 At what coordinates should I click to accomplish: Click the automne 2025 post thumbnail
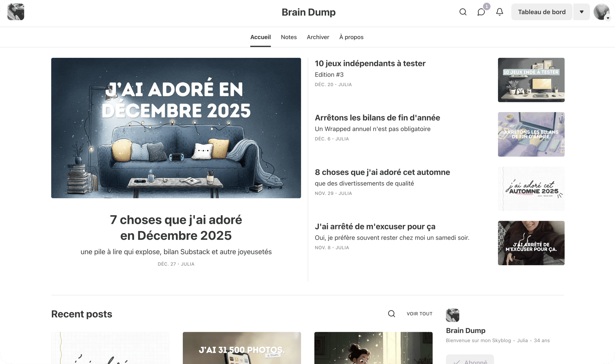(531, 189)
